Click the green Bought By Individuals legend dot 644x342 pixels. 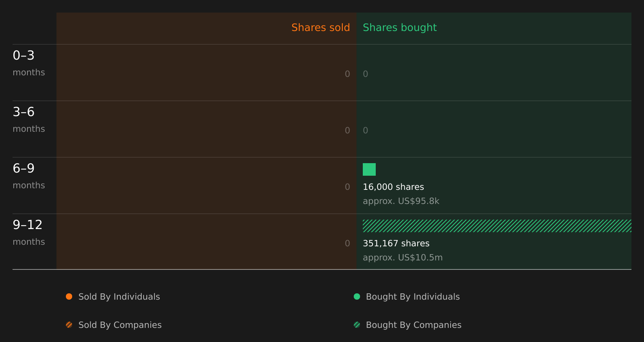click(357, 297)
